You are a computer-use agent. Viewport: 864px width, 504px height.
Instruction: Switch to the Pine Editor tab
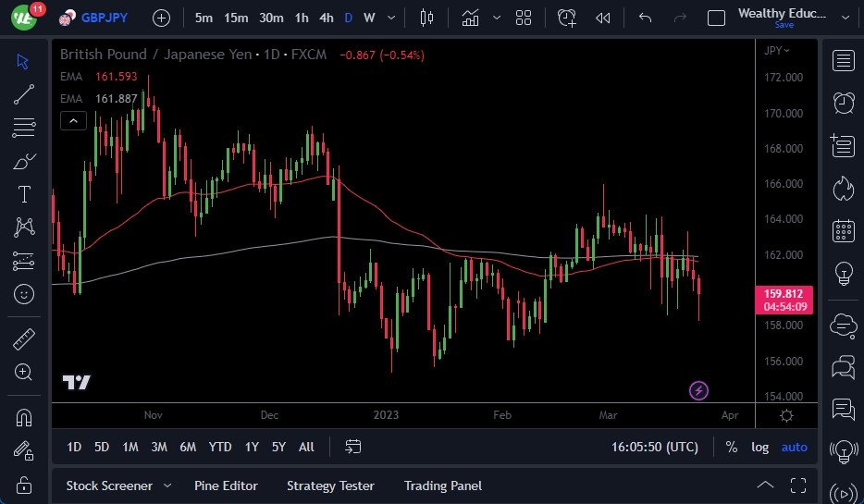coord(226,486)
